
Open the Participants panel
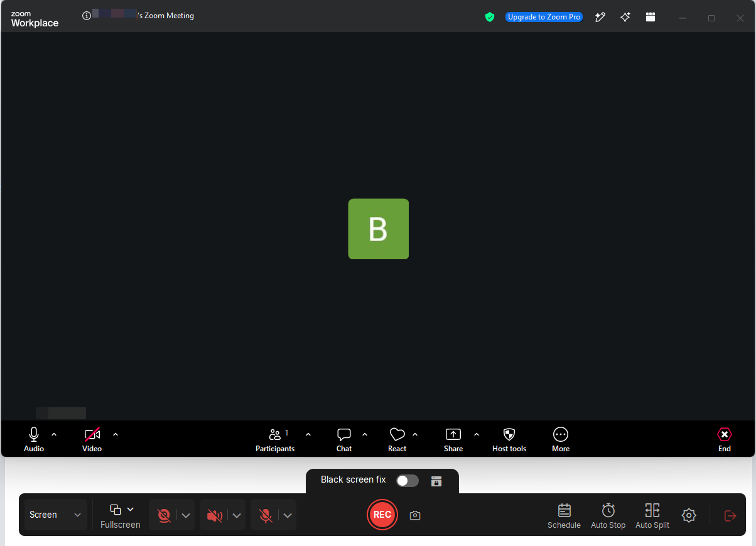pos(275,439)
